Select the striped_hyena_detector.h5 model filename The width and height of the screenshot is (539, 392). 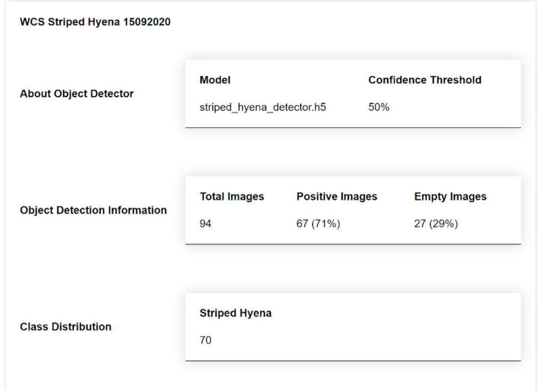pyautogui.click(x=262, y=107)
